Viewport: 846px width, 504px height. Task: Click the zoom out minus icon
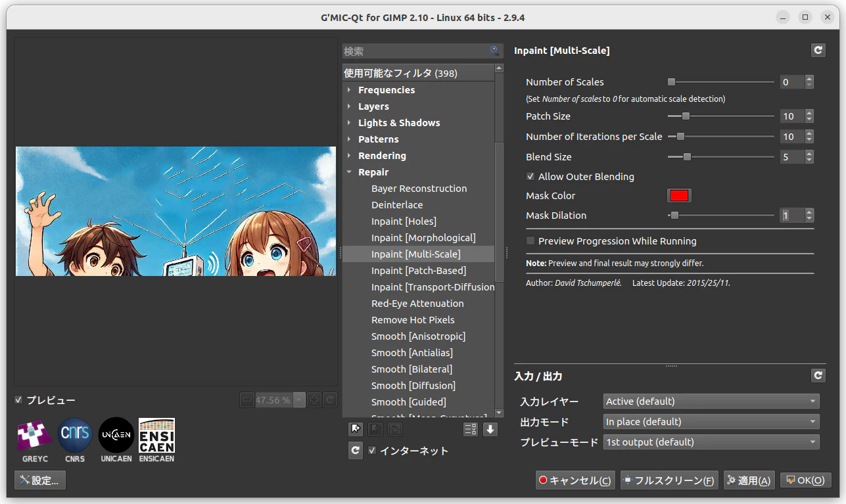click(x=247, y=400)
